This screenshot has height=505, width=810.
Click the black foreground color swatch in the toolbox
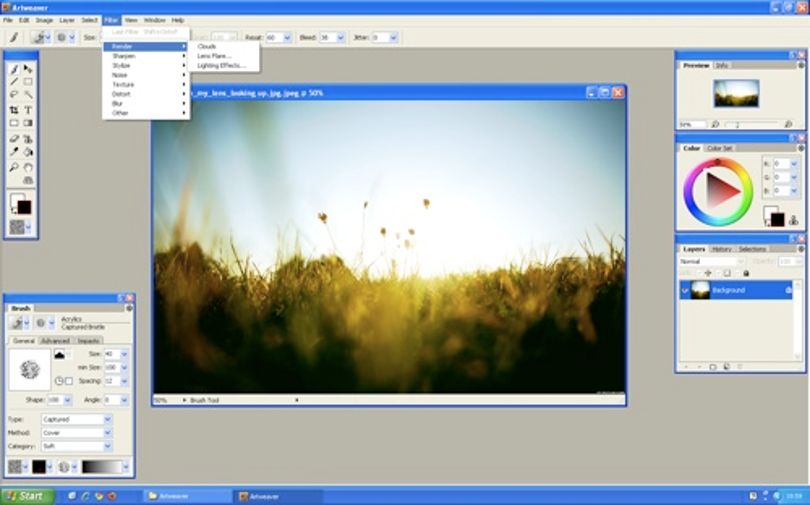[x=24, y=208]
